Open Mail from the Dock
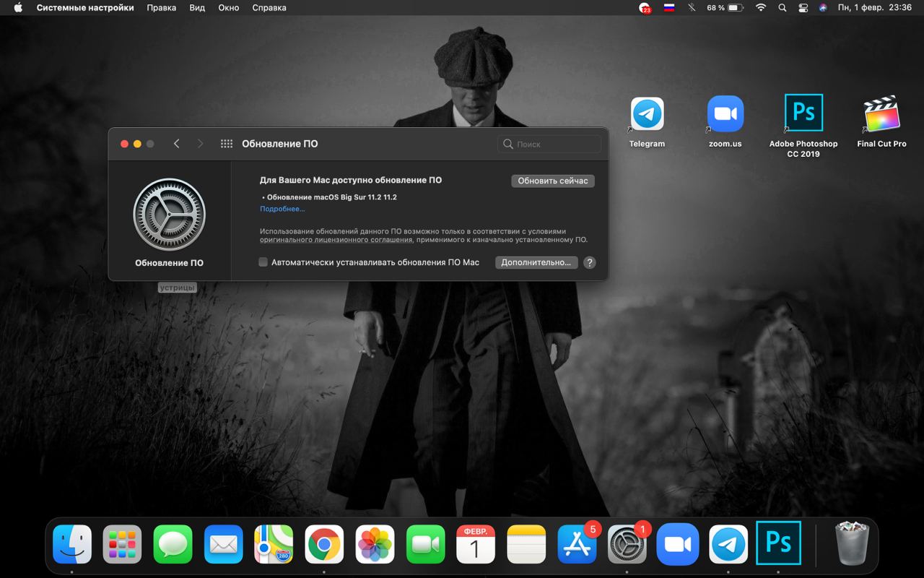 coord(224,544)
